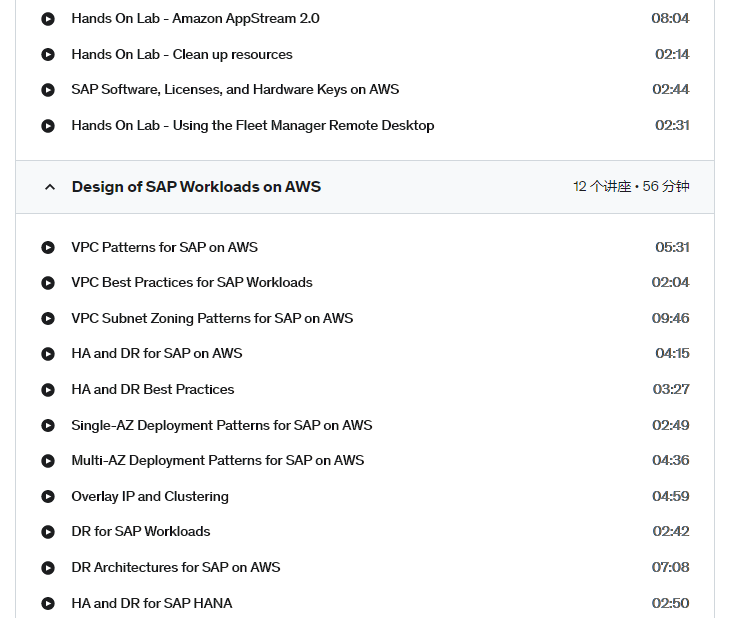This screenshot has height=618, width=746.
Task: Click play icon beside VPC Patterns for SAP on AWS
Action: pos(48,247)
